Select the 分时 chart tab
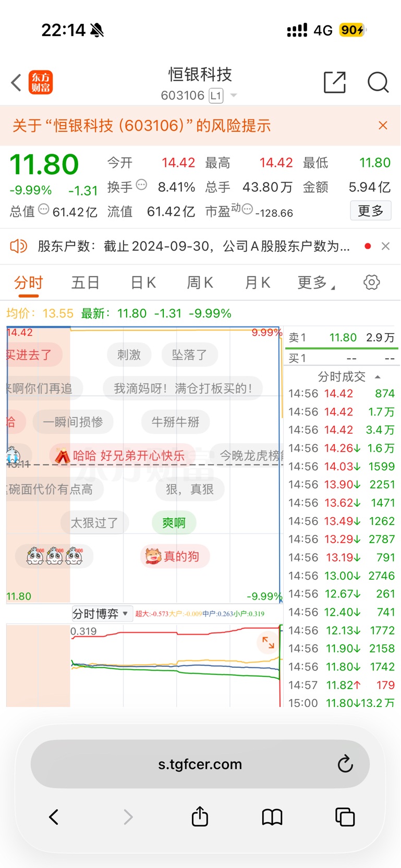This screenshot has height=868, width=401. 29,283
